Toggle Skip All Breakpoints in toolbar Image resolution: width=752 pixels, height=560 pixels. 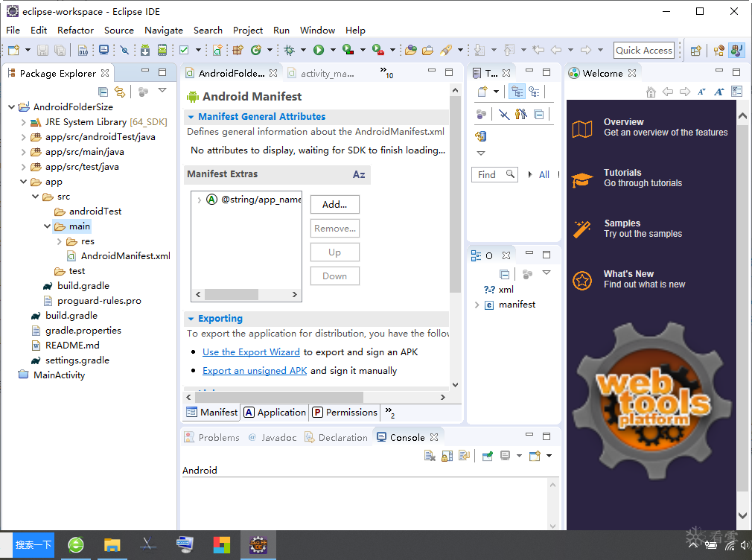tap(124, 50)
